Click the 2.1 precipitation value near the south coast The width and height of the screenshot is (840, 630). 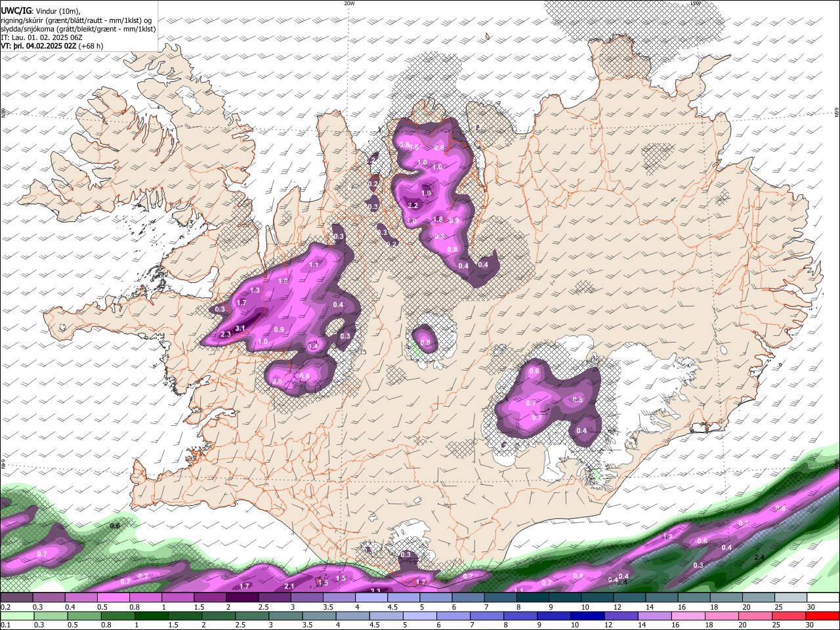(289, 586)
